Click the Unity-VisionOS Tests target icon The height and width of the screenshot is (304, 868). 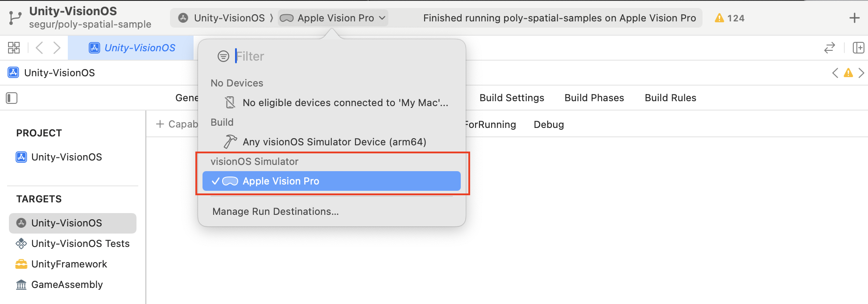click(20, 243)
